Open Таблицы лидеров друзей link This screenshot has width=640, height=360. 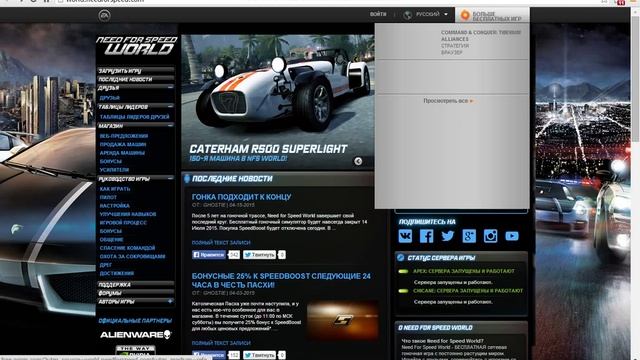coord(134,117)
